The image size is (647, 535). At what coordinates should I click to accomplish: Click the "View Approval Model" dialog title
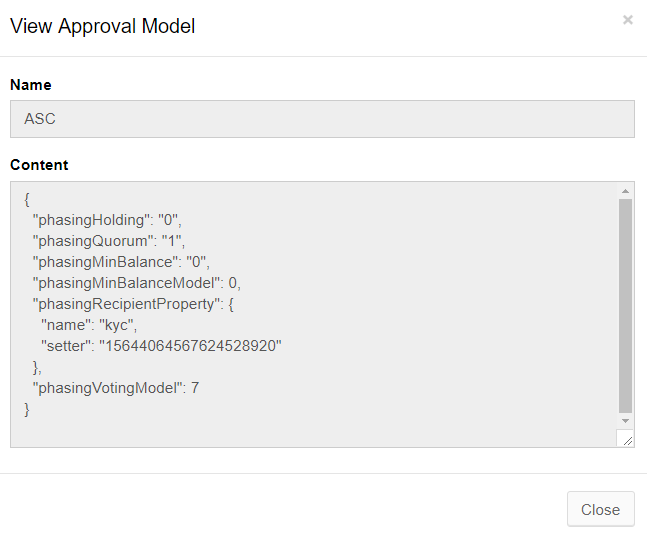pos(102,26)
